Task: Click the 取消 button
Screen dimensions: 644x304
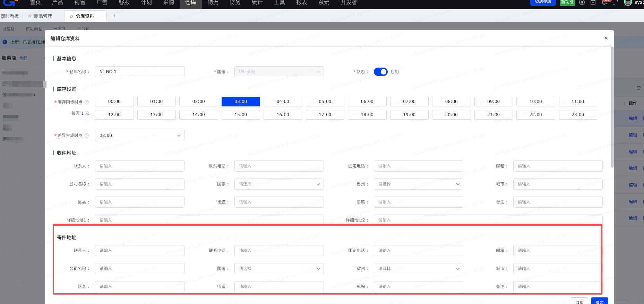Action: [x=579, y=302]
